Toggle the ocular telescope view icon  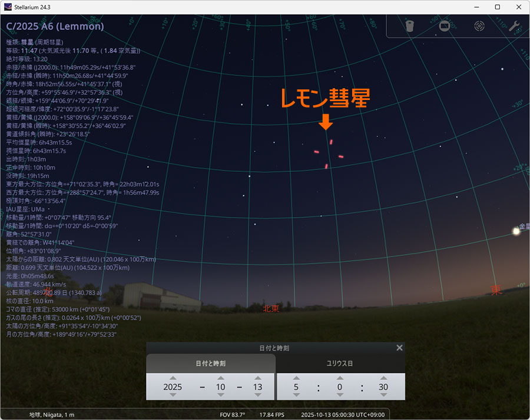410,26
